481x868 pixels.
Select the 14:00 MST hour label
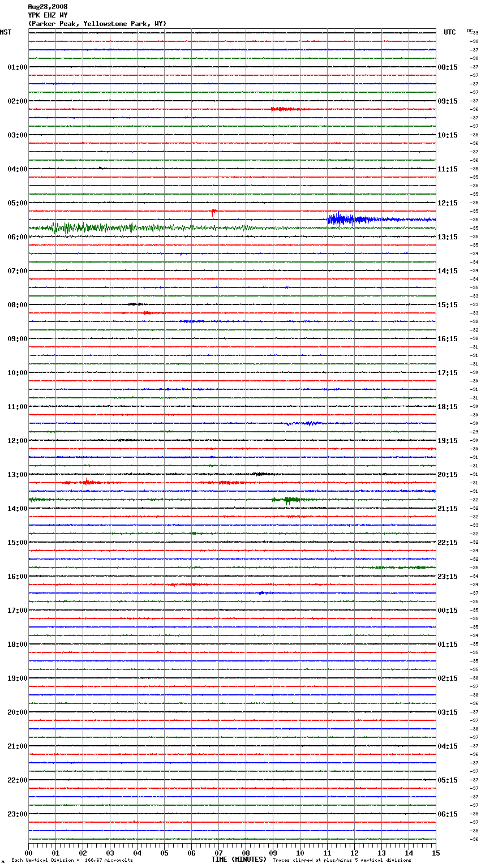(x=18, y=509)
